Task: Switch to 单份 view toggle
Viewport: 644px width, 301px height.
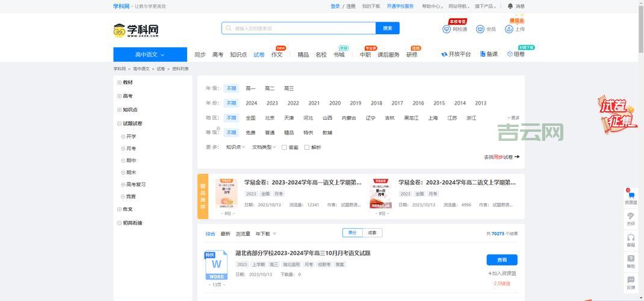Action: coord(352,233)
